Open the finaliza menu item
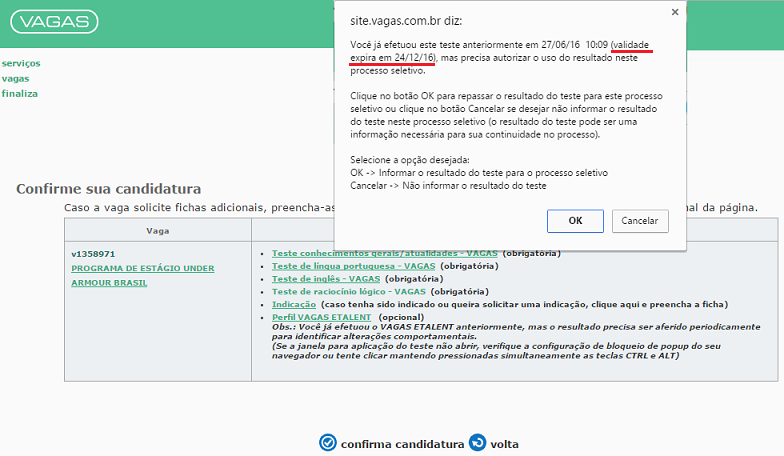Viewport: 784px width, 456px height. point(20,94)
